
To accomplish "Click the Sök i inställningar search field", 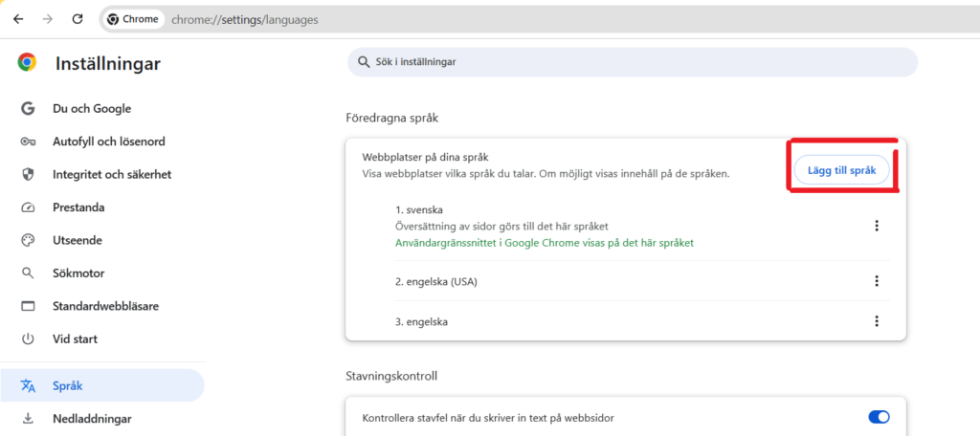I will tap(632, 62).
